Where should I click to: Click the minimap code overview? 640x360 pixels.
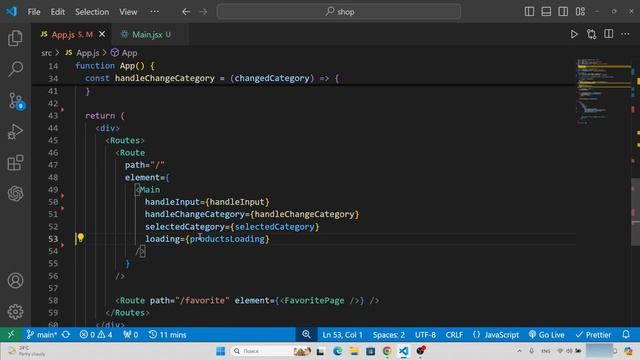[604, 92]
